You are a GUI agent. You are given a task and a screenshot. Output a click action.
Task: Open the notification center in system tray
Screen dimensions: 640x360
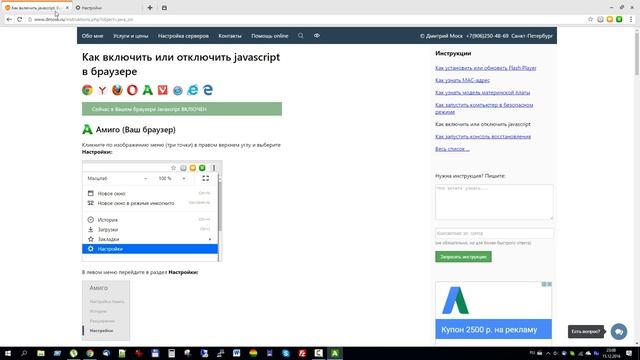pos(629,353)
